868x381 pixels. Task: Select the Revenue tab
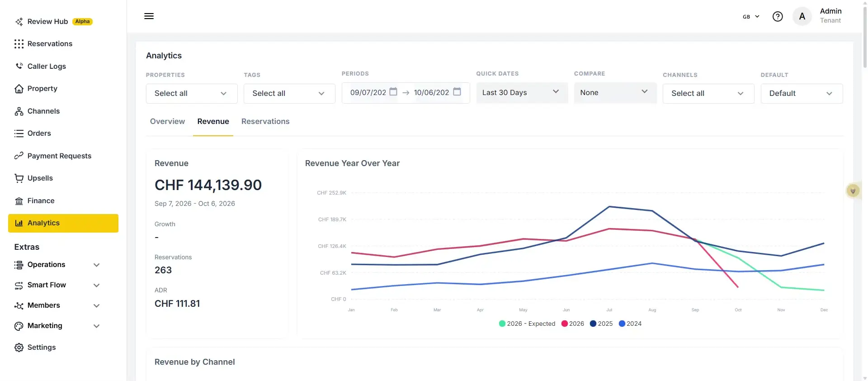[x=213, y=121]
